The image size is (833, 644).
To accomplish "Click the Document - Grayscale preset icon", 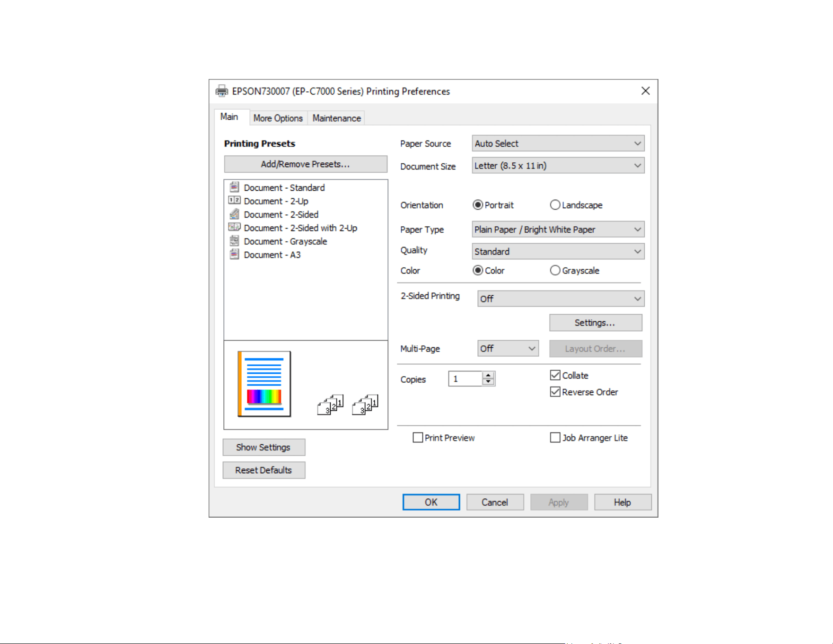I will click(x=234, y=241).
